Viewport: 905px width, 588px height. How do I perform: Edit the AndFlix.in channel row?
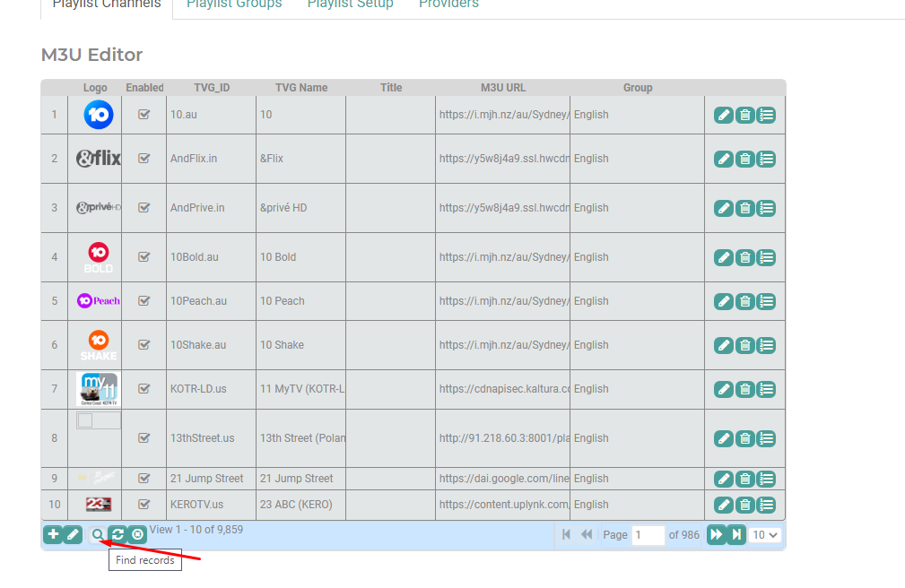[x=723, y=159]
